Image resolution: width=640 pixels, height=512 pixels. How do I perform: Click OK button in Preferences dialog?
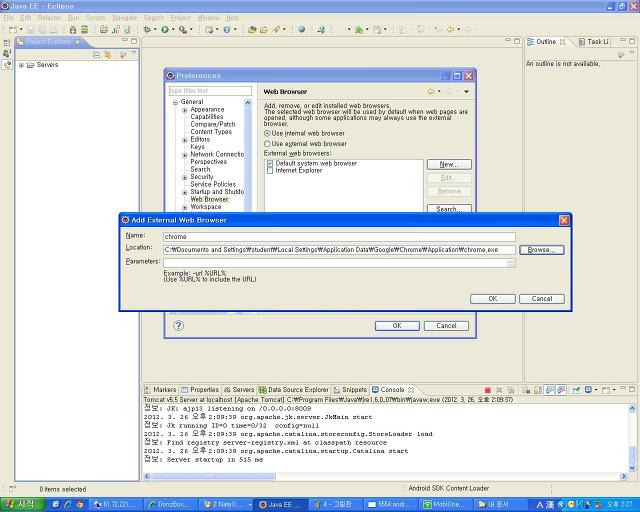(397, 326)
